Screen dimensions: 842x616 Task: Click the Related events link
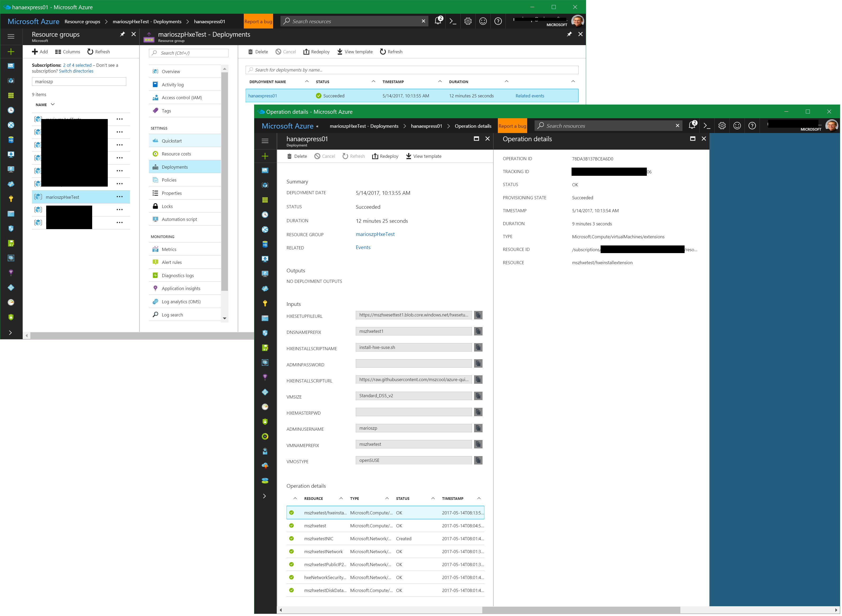click(530, 96)
